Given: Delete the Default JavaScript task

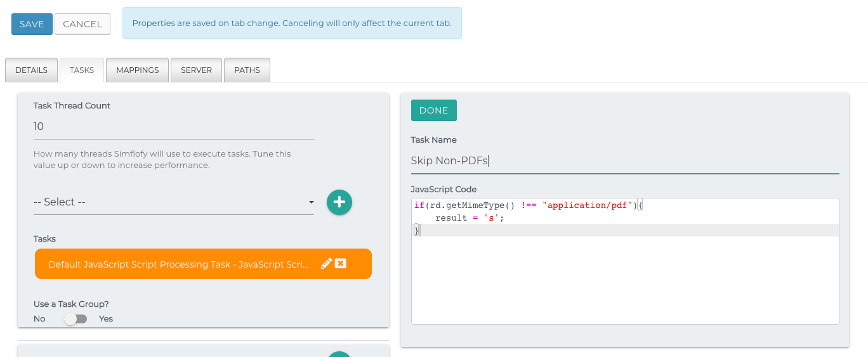Looking at the screenshot, I should pos(341,264).
